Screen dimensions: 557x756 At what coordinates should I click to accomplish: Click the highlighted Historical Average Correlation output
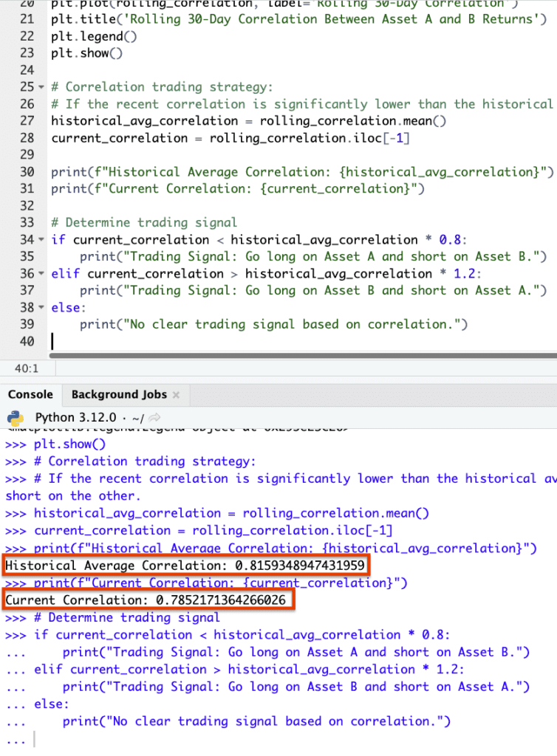pos(185,566)
